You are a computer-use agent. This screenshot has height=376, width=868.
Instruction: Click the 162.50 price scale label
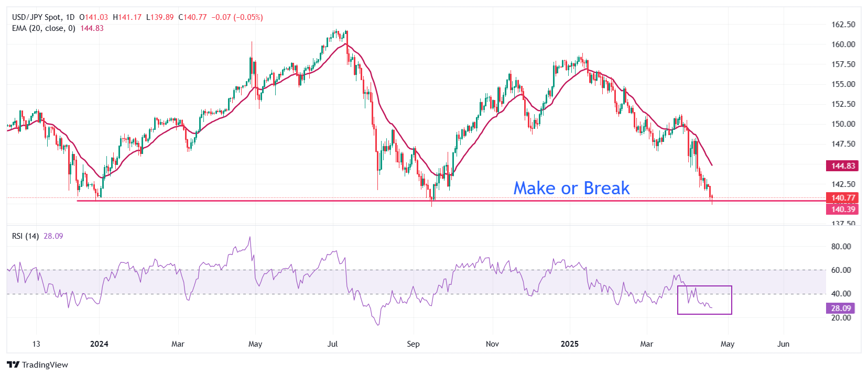point(843,25)
